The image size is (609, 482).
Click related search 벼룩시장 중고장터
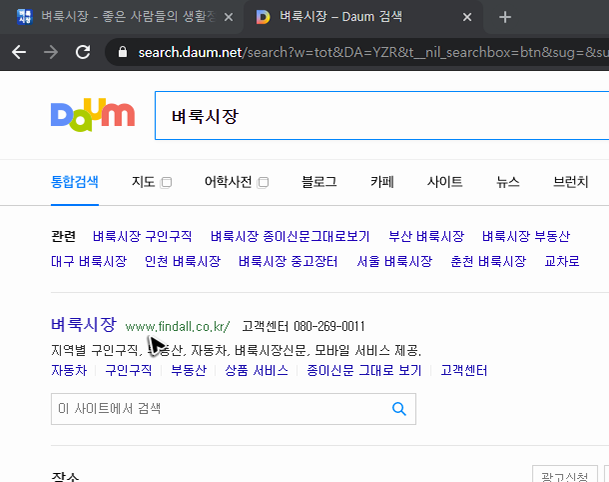point(288,261)
